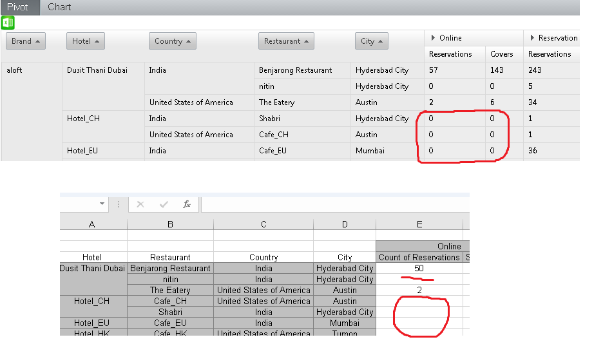594x364 pixels.
Task: Click the formula bar cancel X icon
Action: coord(140,204)
